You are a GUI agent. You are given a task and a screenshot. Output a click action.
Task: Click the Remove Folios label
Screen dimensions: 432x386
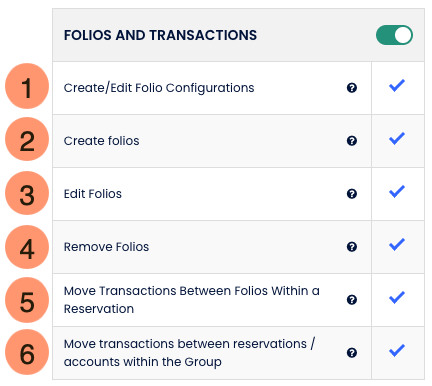pyautogui.click(x=106, y=247)
